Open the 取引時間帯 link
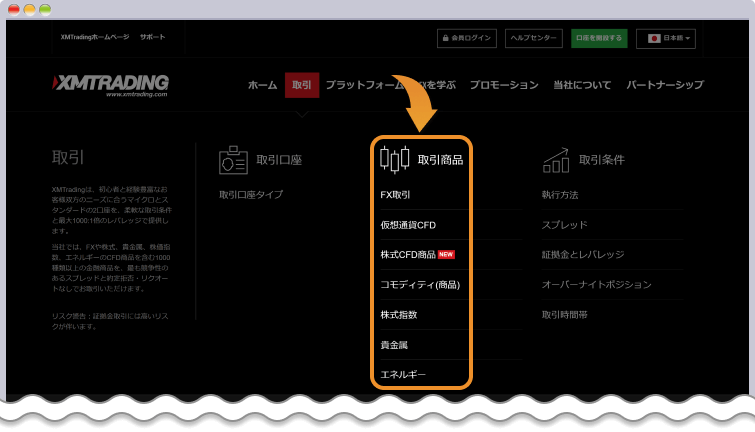Image resolution: width=755 pixels, height=432 pixels. click(x=564, y=314)
